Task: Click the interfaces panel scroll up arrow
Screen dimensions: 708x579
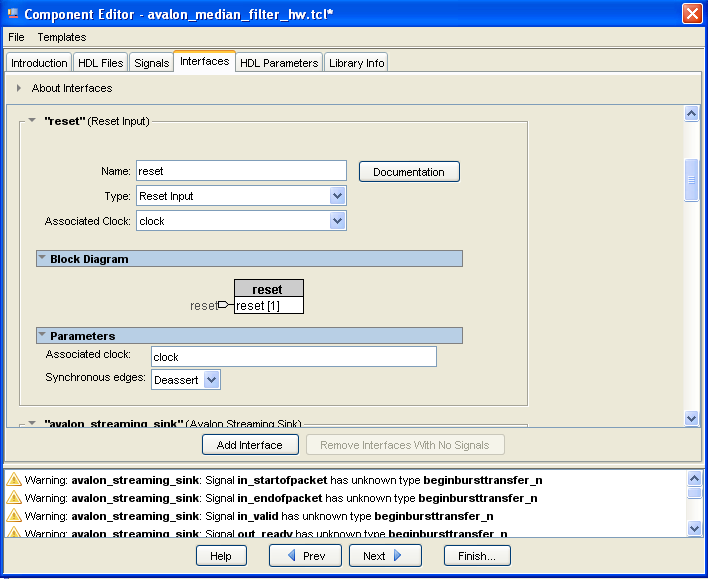Action: [x=691, y=113]
